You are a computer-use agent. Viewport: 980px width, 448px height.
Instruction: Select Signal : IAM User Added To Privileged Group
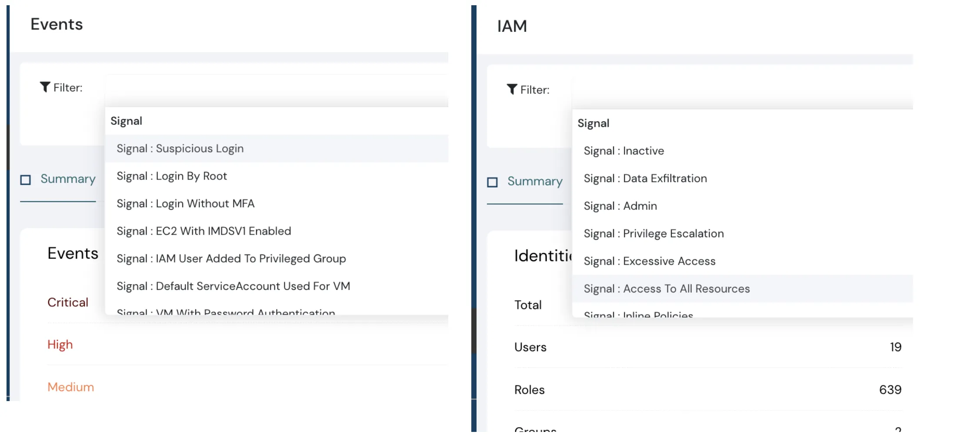tap(231, 259)
